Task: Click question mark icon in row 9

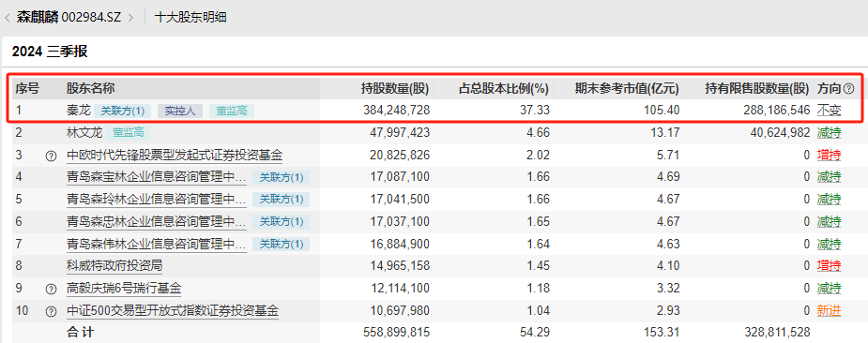Action: [51, 289]
